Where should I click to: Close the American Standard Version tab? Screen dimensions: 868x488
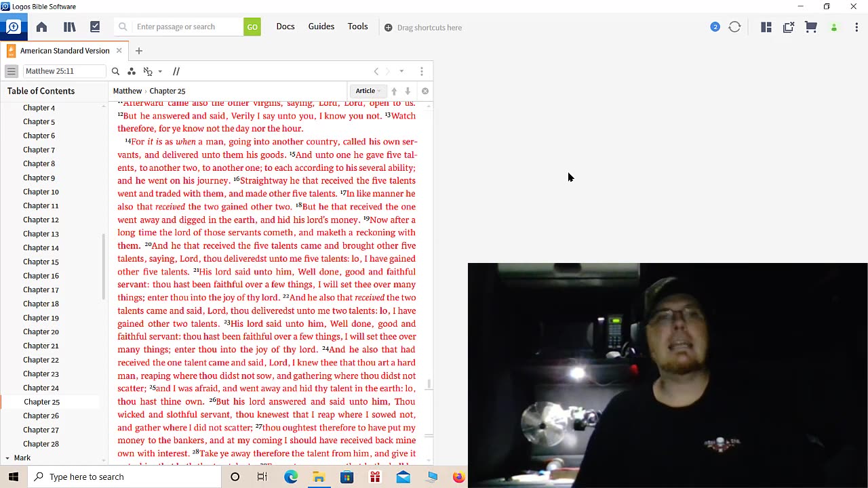point(119,51)
